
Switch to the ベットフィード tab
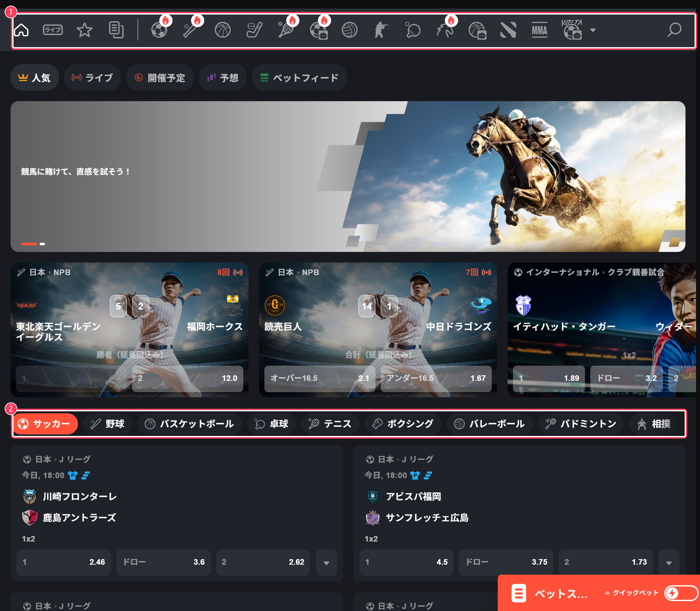(x=299, y=78)
